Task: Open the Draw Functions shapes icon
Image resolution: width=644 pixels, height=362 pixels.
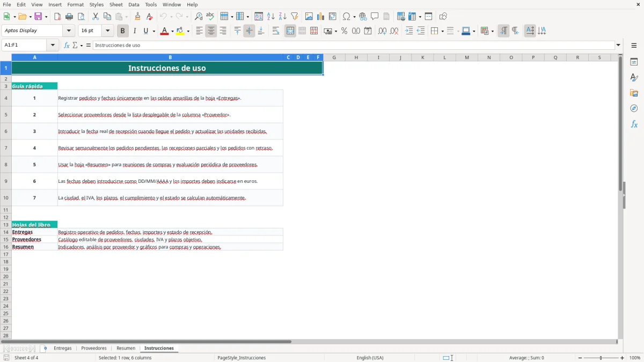Action: [x=443, y=17]
